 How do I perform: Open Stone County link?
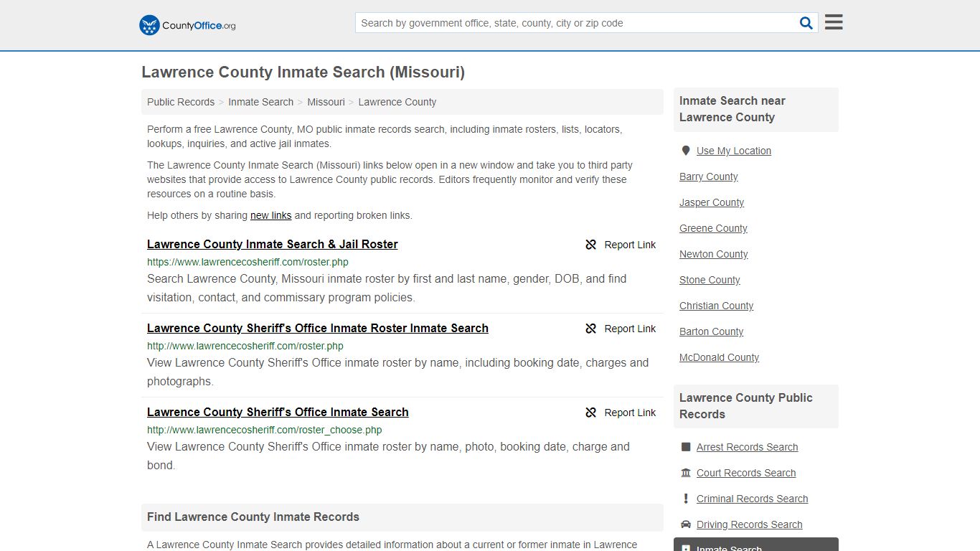point(710,280)
